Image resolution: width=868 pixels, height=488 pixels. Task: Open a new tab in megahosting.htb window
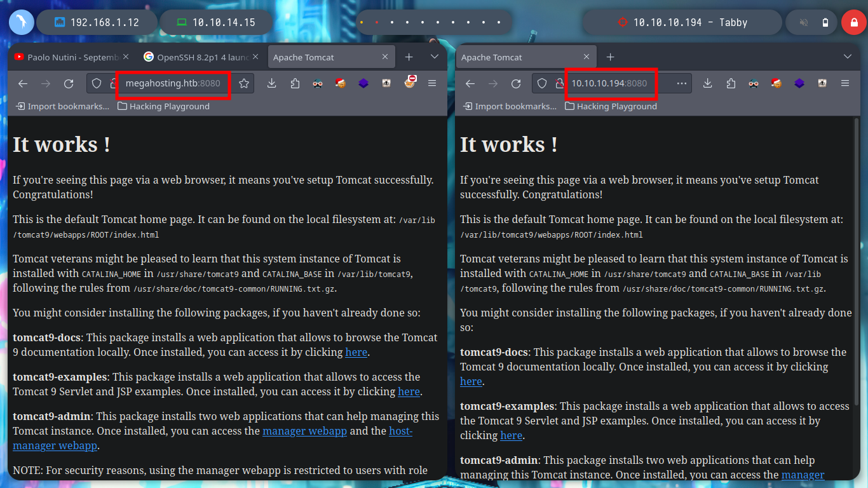[x=409, y=57]
